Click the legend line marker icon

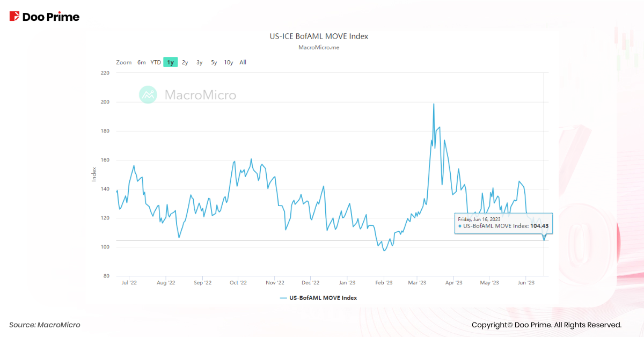283,298
